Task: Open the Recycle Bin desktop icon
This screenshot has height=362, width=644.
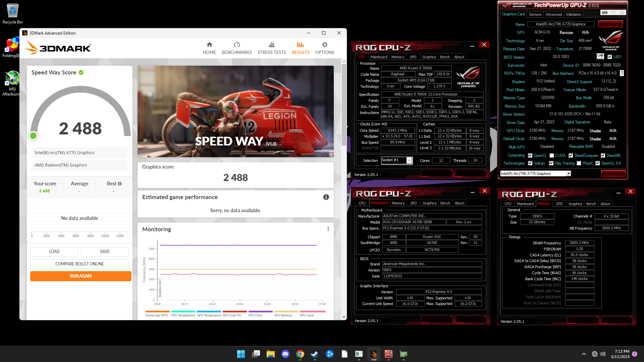Action: [x=13, y=14]
